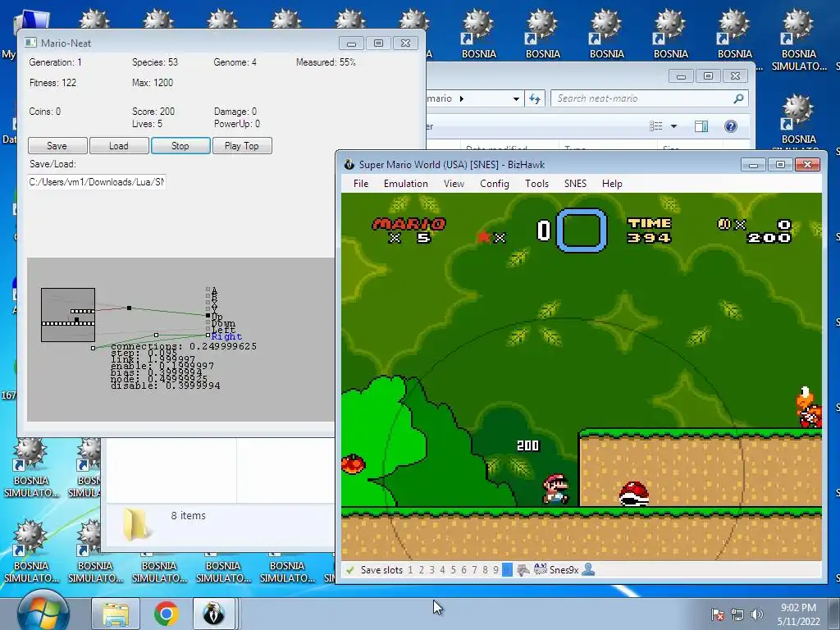Click the Save button in Mario-Neat

click(x=57, y=146)
